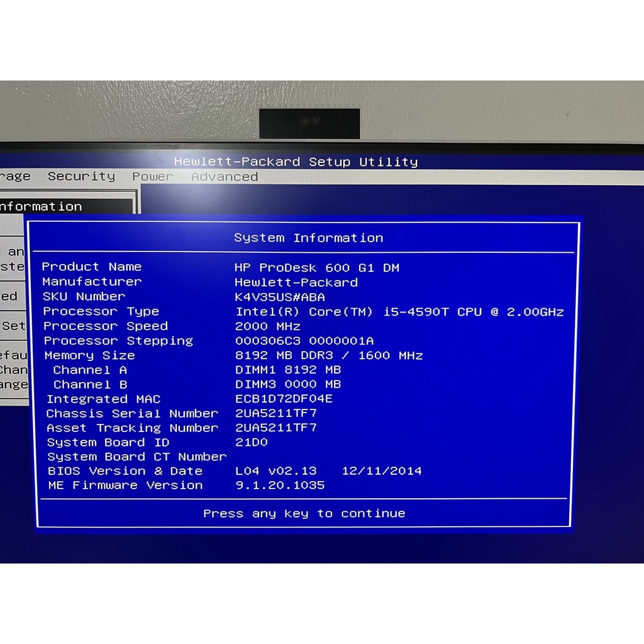644x644 pixels.
Task: Click the '2000 MHz' value
Action: (267, 326)
